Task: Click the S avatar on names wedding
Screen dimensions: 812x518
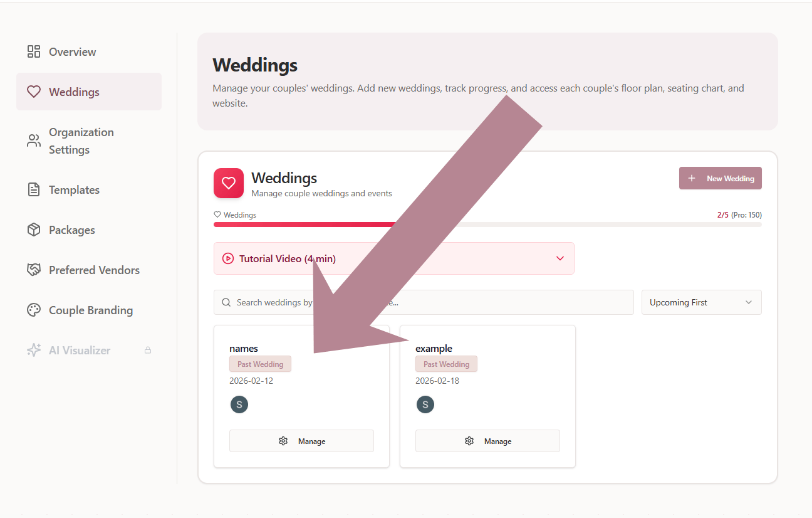Action: [x=239, y=404]
